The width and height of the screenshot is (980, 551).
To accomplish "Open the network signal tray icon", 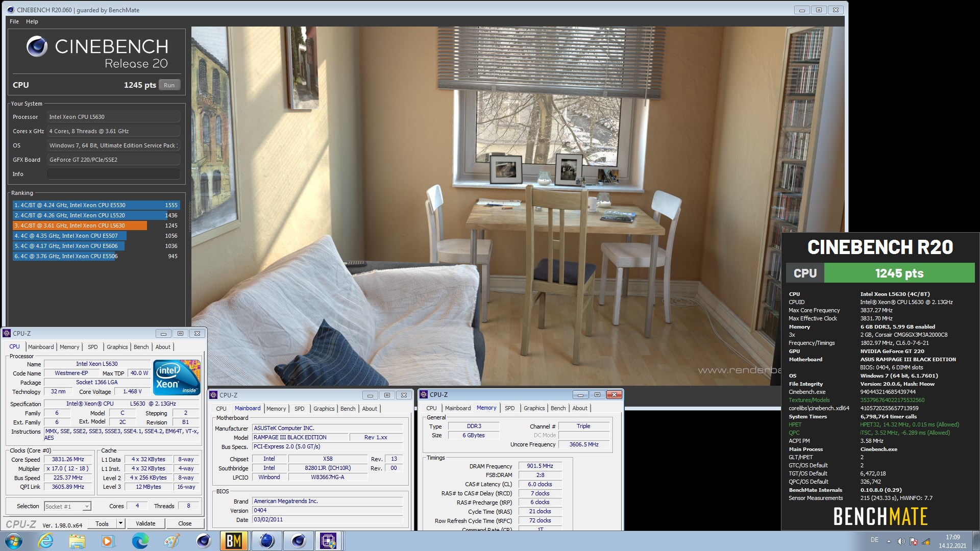I will tap(926, 541).
